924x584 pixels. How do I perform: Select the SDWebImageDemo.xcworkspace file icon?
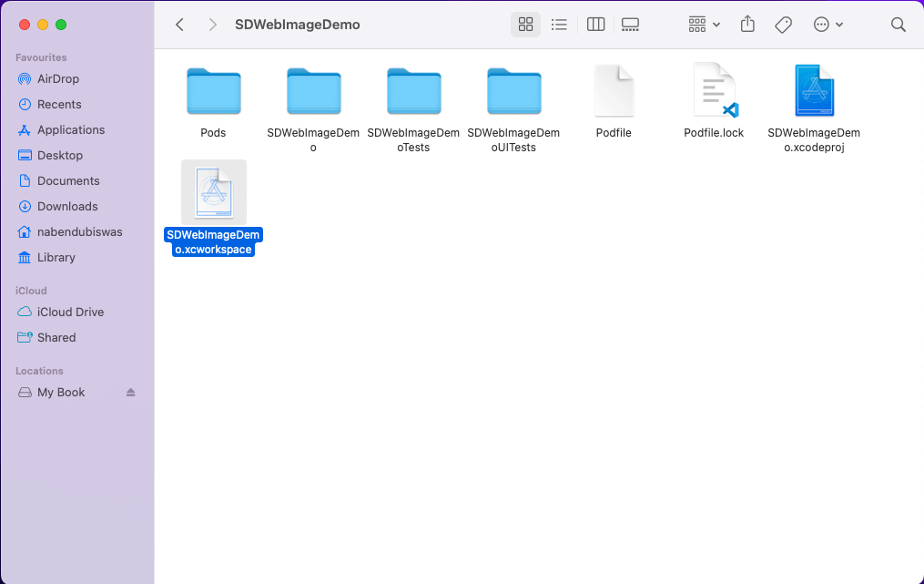(x=213, y=191)
